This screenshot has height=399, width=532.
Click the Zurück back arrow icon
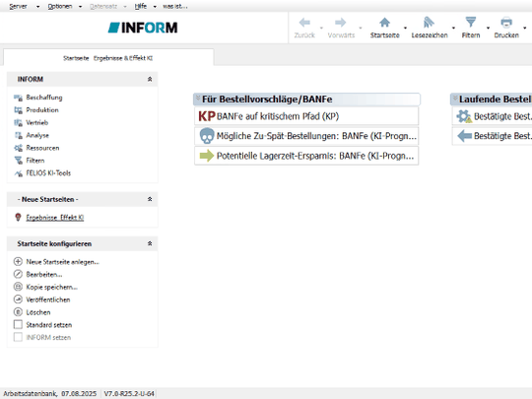tap(304, 23)
